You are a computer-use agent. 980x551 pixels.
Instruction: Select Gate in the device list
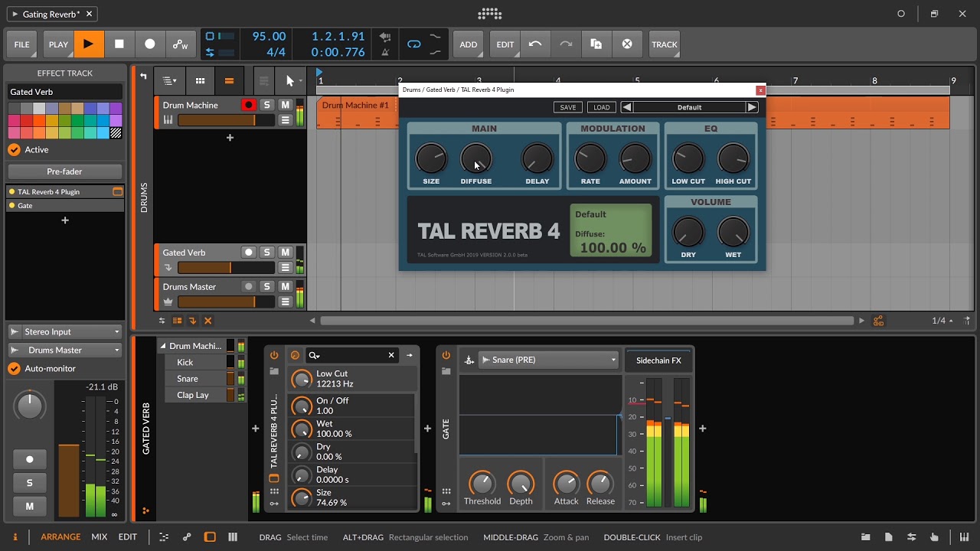[65, 206]
